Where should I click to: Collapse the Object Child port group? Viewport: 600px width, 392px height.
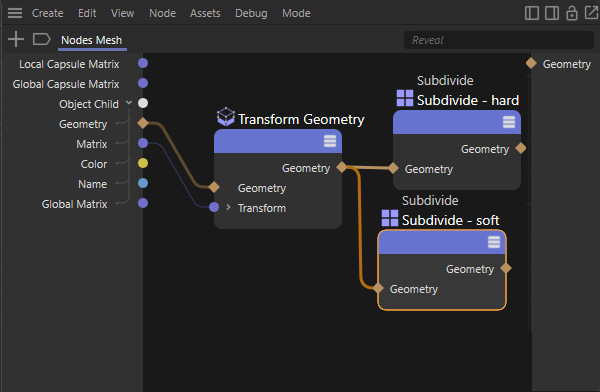129,103
